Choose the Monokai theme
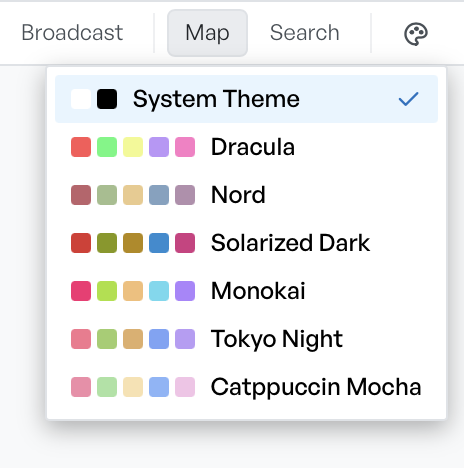Image resolution: width=464 pixels, height=468 pixels. tap(246, 291)
